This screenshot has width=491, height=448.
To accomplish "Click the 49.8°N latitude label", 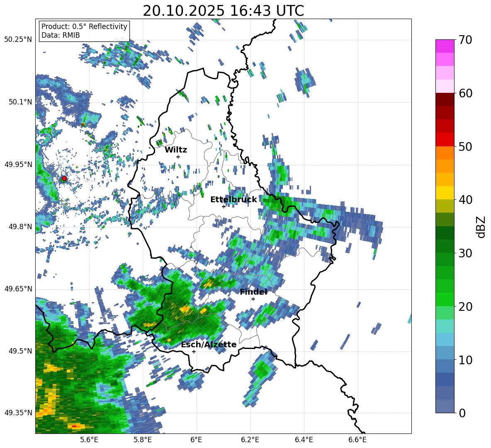I will coord(20,227).
